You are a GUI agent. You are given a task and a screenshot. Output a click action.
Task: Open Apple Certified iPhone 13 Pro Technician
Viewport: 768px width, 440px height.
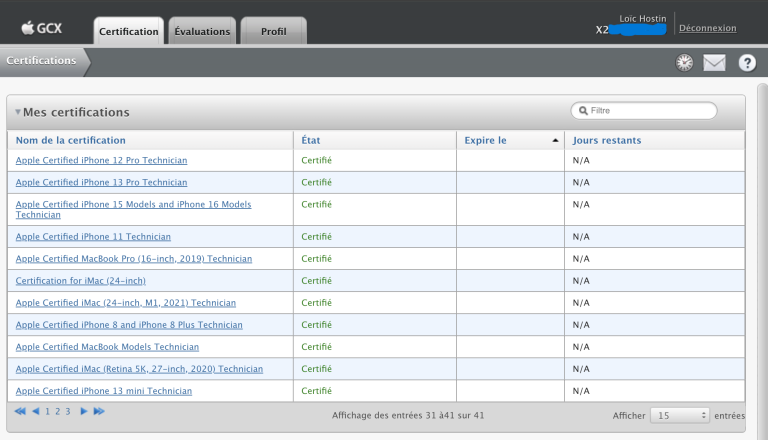(101, 182)
